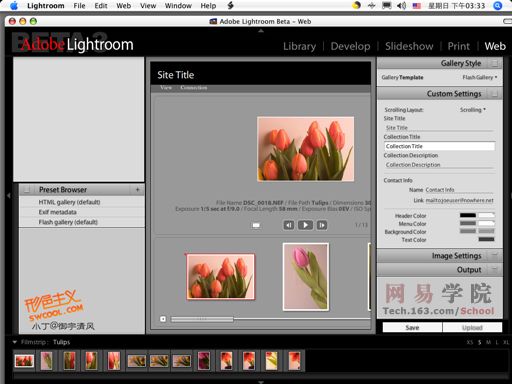512x384 pixels.
Task: Open the Lightroom menu
Action: pyautogui.click(x=46, y=6)
